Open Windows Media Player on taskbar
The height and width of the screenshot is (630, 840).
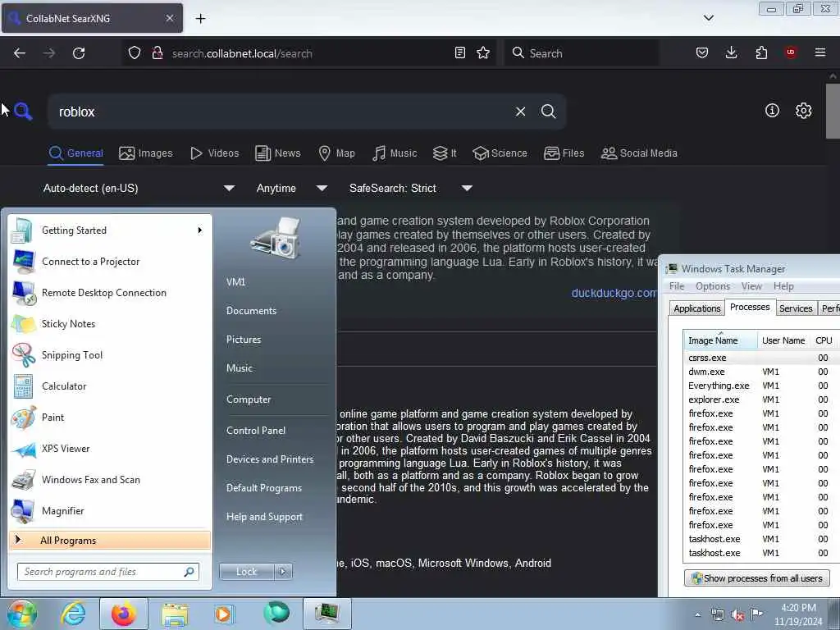pyautogui.click(x=224, y=614)
